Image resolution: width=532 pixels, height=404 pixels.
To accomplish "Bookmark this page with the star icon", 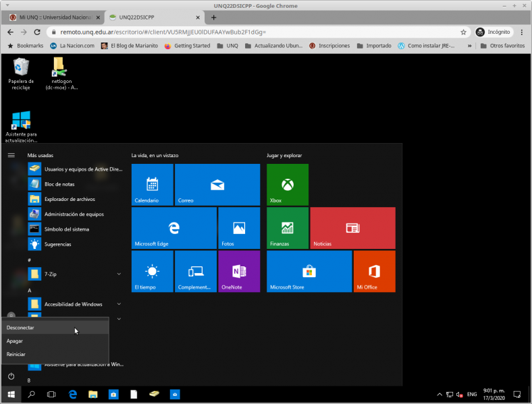I will coord(463,32).
